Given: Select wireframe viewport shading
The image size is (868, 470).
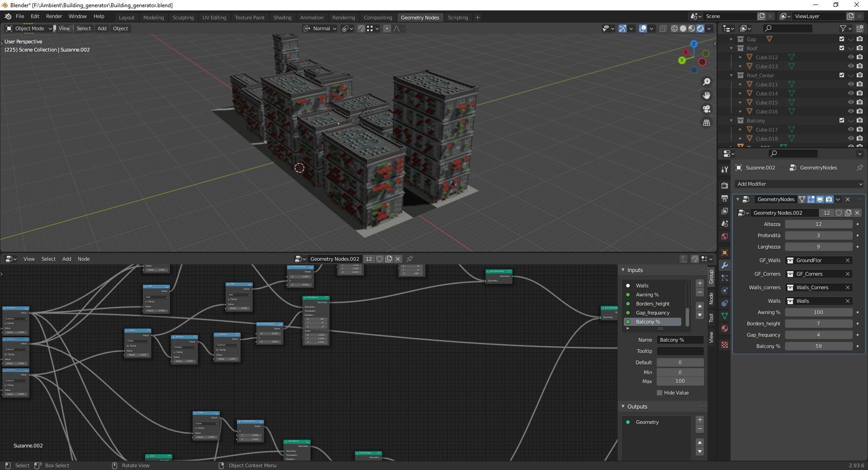Looking at the screenshot, I should (675, 28).
